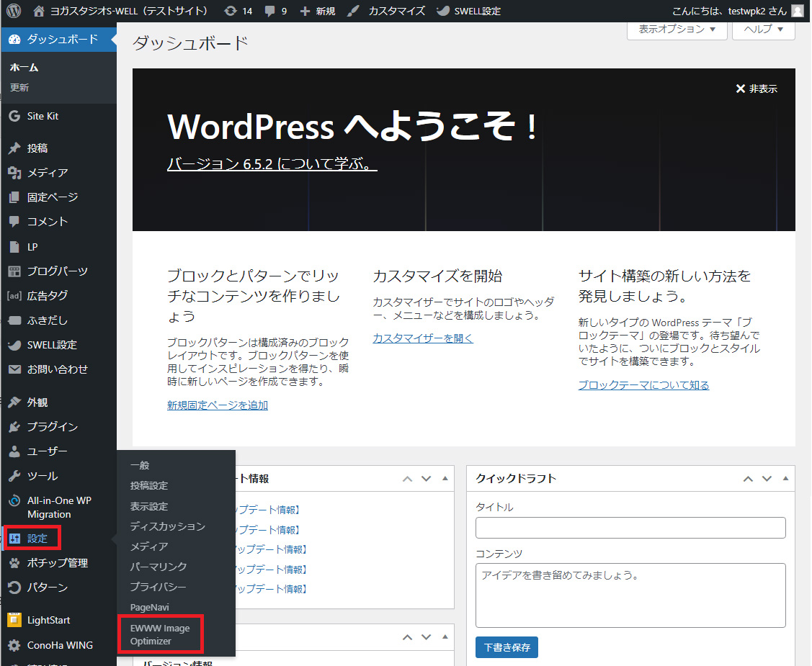
Task: Open 一般 in the settings submenu
Action: click(140, 465)
